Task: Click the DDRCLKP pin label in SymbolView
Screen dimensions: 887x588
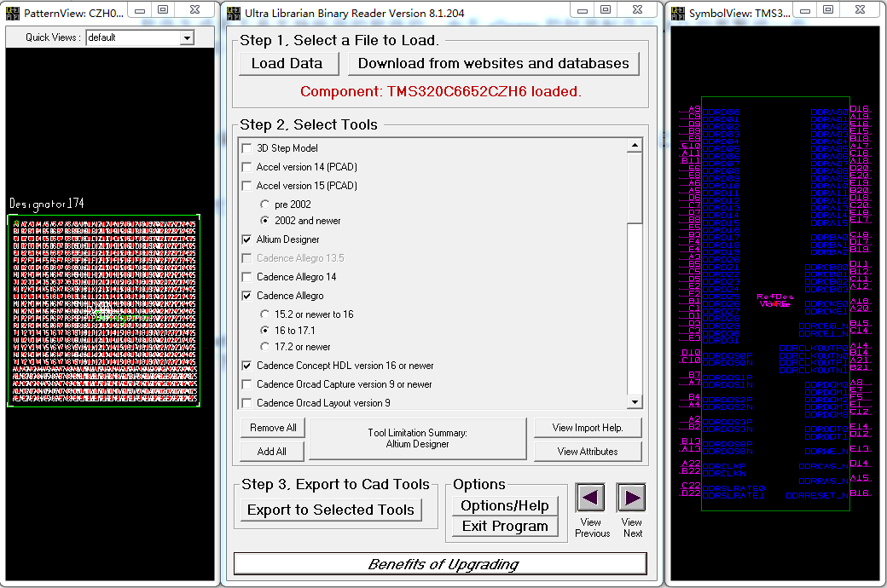Action: tap(724, 466)
